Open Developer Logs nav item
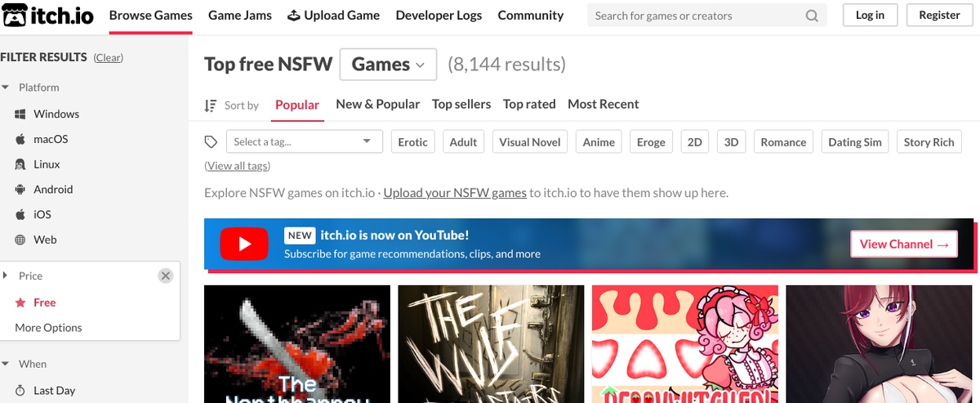This screenshot has height=403, width=980. [x=439, y=16]
